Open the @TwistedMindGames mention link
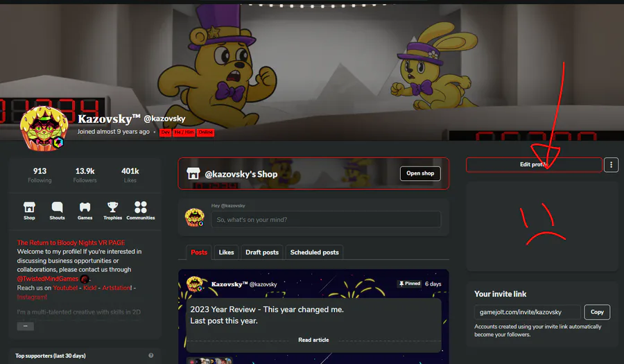 pyautogui.click(x=48, y=279)
